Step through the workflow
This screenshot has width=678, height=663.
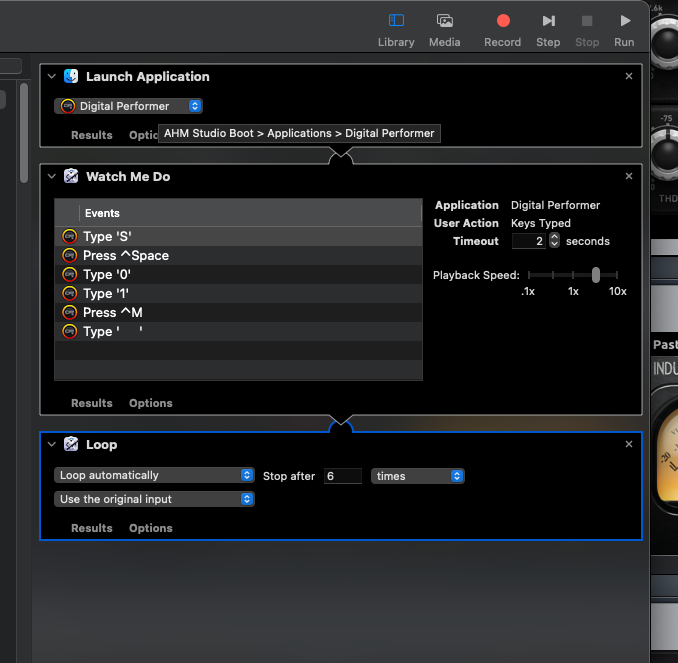548,30
